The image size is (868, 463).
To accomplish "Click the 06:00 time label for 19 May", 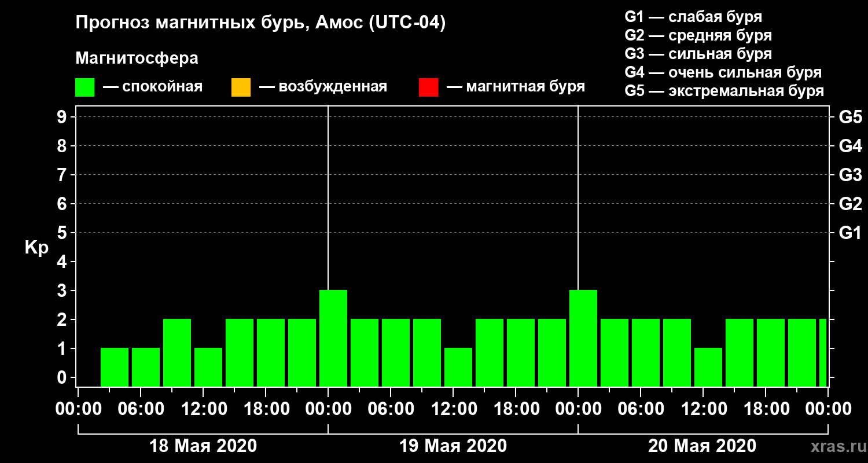I will tap(391, 409).
